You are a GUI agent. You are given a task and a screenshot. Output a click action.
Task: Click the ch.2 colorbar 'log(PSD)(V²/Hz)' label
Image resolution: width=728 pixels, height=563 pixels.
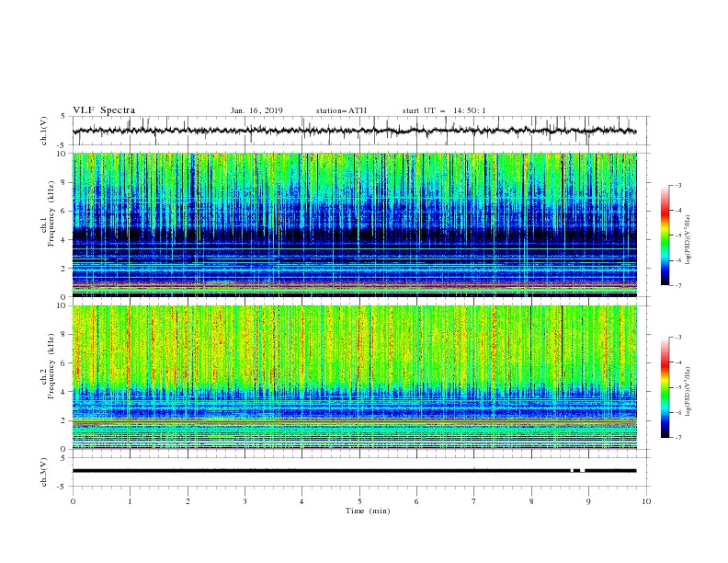(x=688, y=392)
